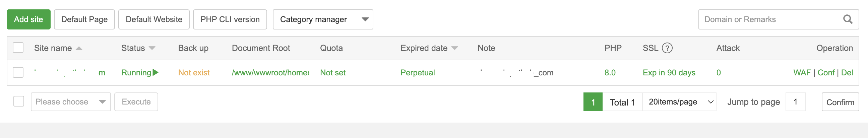This screenshot has width=868, height=138.
Task: Open the Default Page button
Action: pos(84,19)
